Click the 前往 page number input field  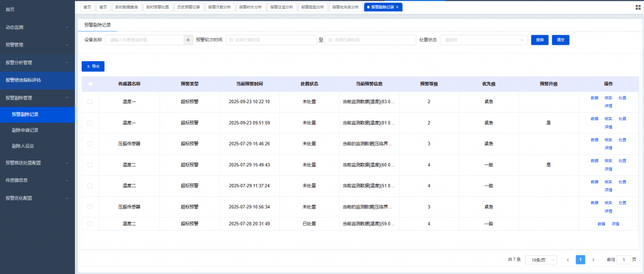click(623, 260)
